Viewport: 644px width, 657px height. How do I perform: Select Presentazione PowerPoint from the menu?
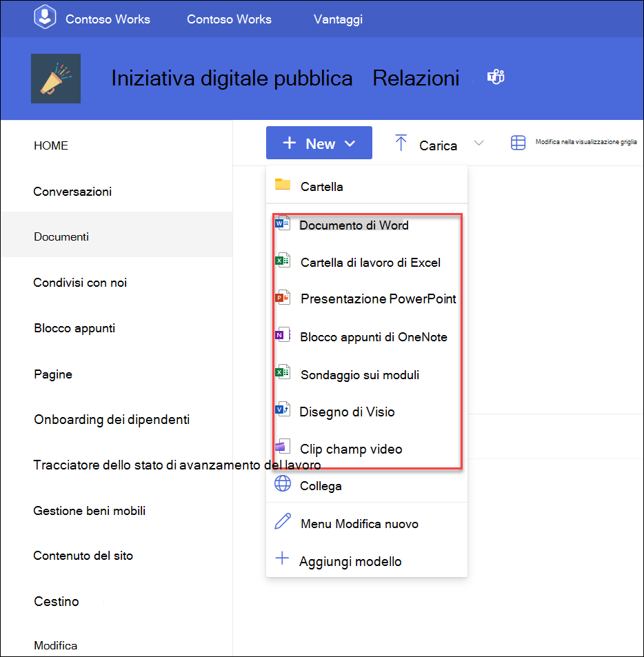(367, 299)
